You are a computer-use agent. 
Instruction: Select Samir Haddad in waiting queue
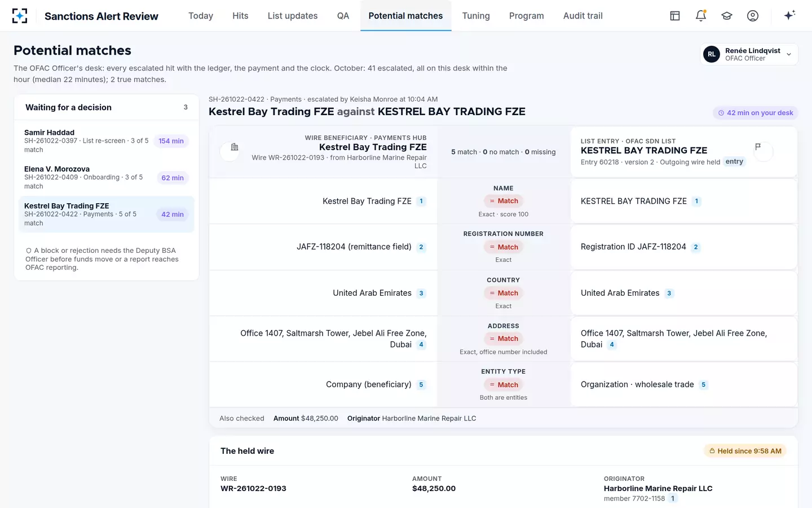pyautogui.click(x=107, y=141)
